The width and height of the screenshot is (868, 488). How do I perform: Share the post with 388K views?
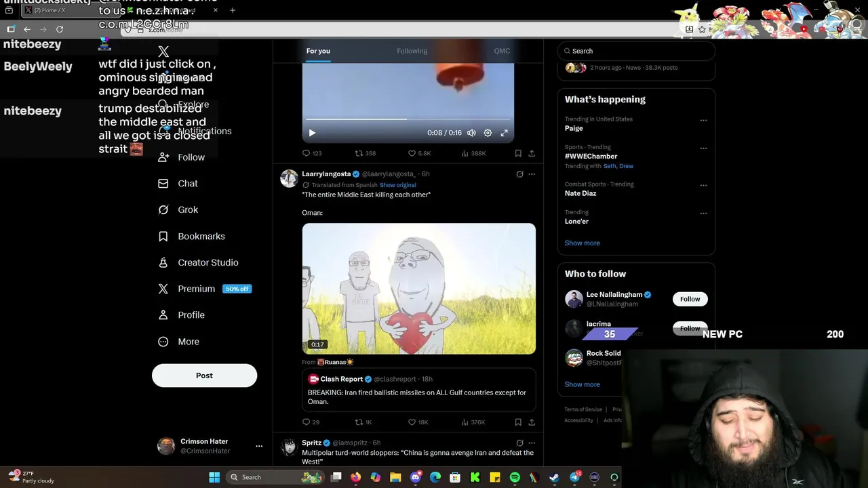pos(532,153)
